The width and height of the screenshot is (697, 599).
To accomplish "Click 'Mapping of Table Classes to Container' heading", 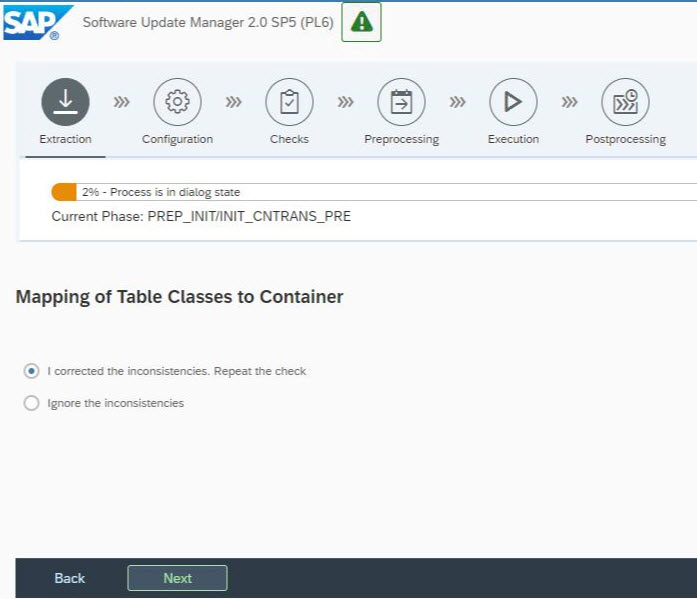I will click(x=180, y=297).
